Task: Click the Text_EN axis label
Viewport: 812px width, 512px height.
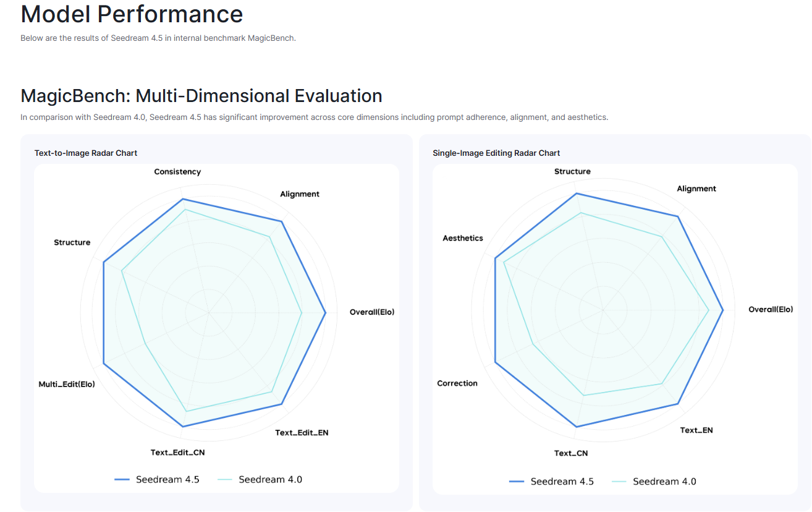Action: pyautogui.click(x=696, y=430)
